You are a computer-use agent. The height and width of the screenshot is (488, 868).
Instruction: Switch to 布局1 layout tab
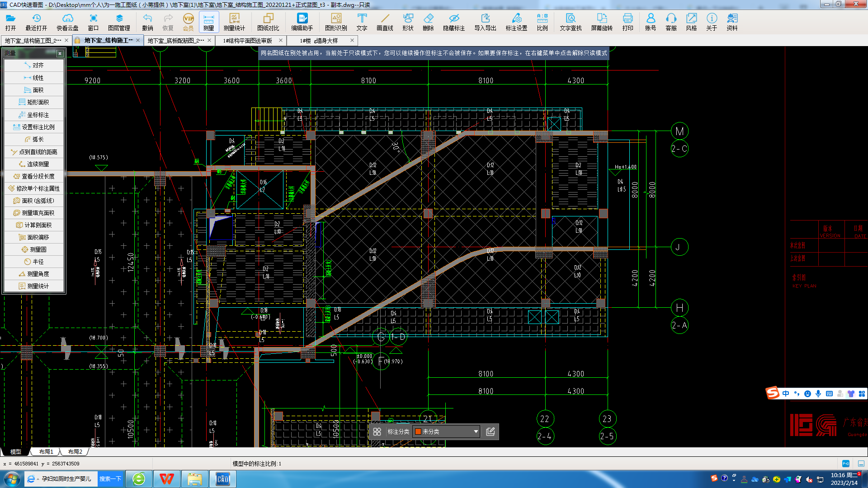point(46,451)
